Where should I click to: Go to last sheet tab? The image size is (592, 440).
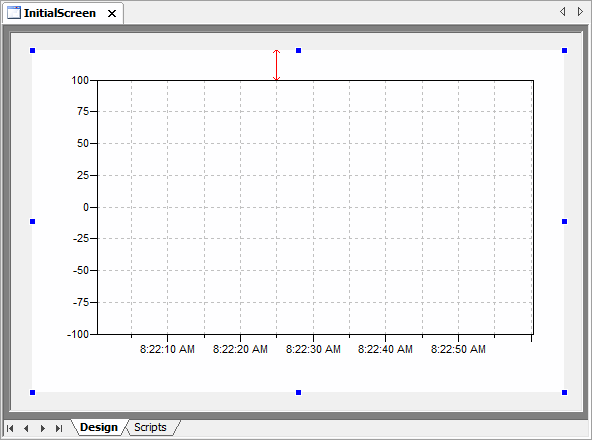59,428
